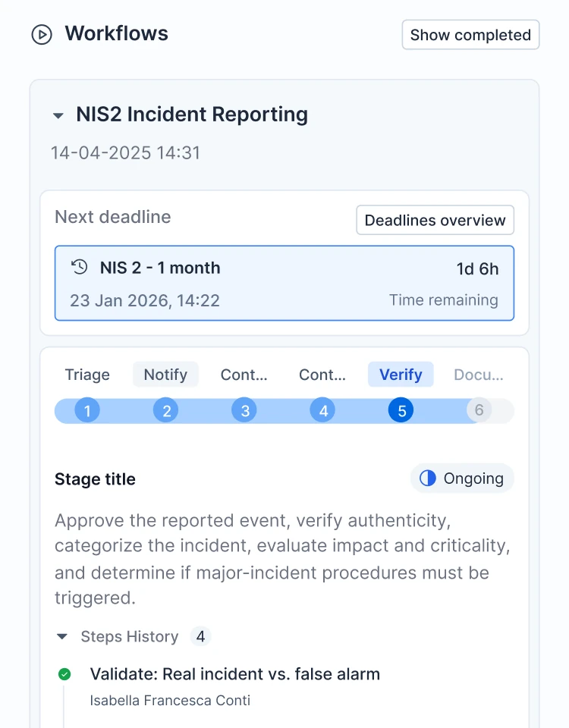Click the 1d 6h time remaining value

point(477,268)
